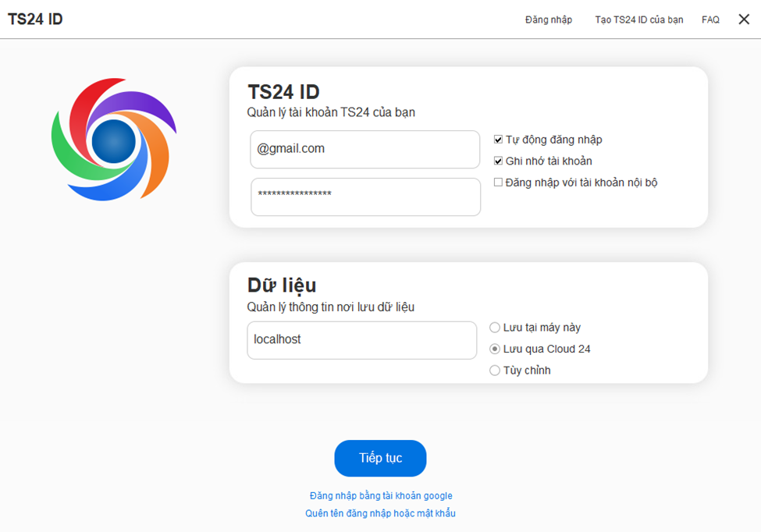Click the localhost data location field

(x=361, y=340)
